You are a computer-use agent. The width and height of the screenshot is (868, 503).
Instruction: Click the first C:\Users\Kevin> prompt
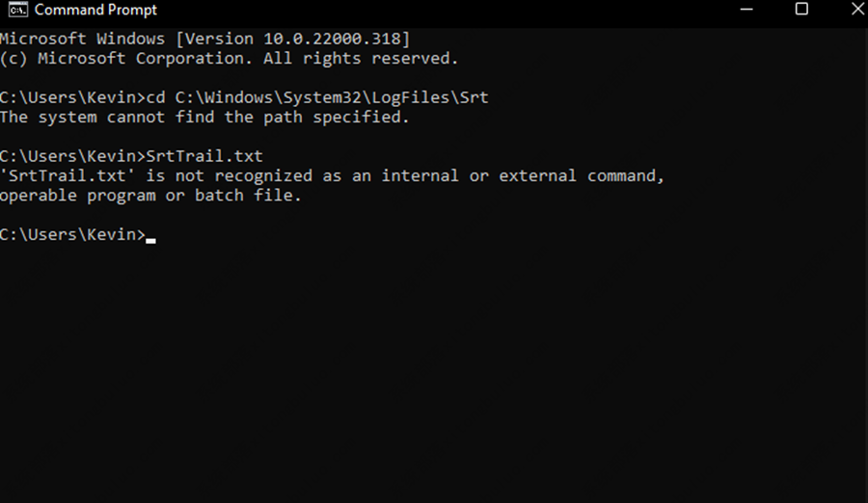[70, 97]
